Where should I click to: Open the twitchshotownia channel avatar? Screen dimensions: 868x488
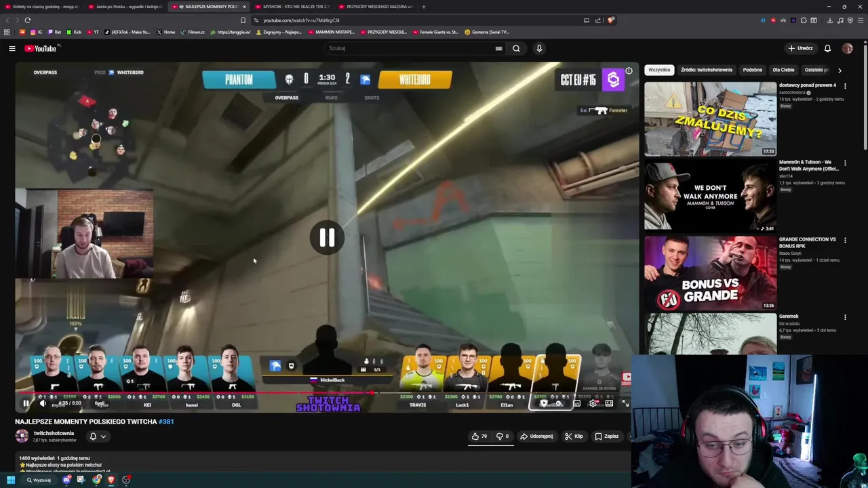point(22,436)
